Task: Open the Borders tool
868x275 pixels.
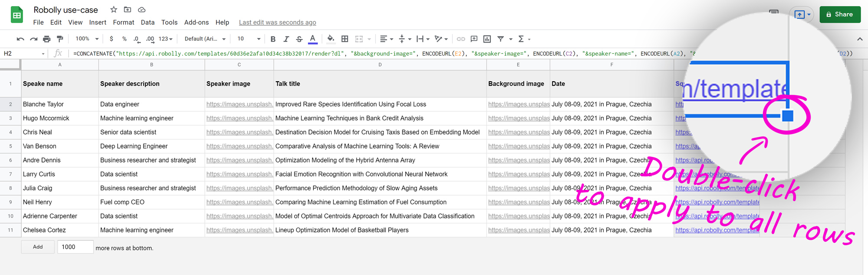Action: pyautogui.click(x=345, y=39)
